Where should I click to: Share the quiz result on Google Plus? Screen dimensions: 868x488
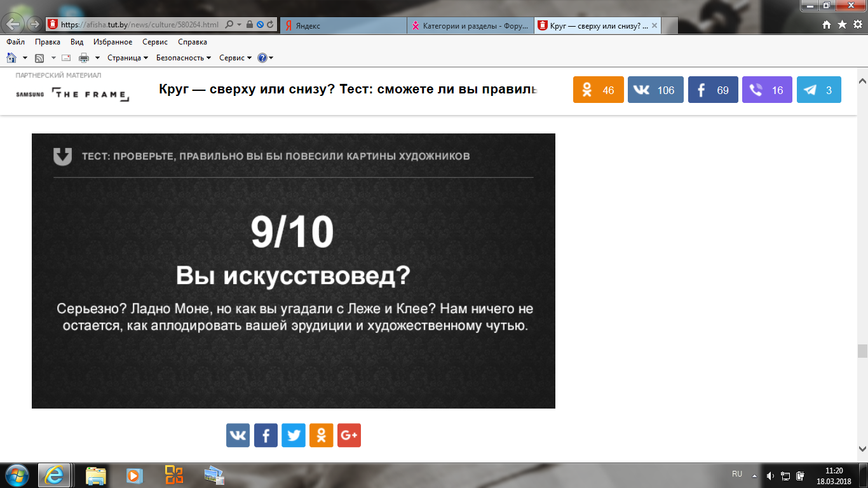click(349, 435)
